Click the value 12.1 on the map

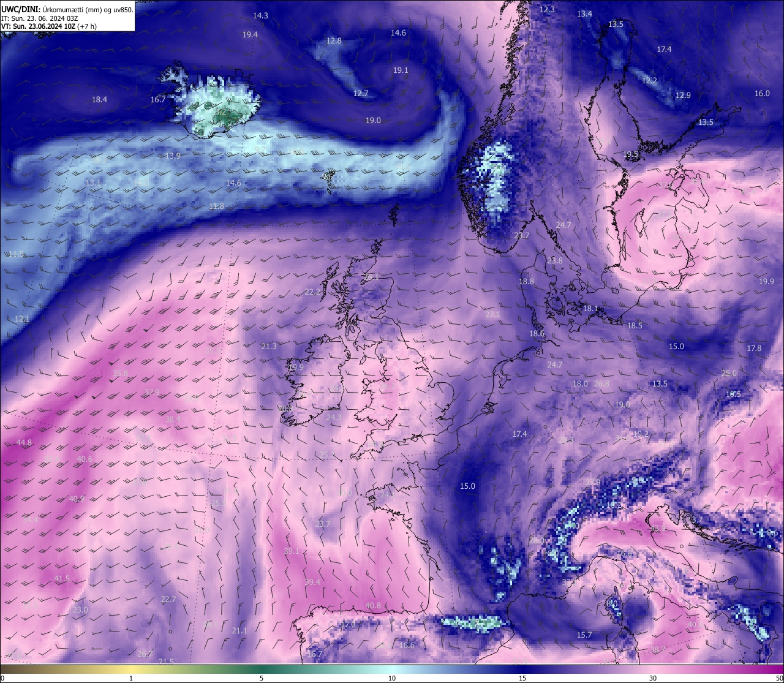[22, 319]
